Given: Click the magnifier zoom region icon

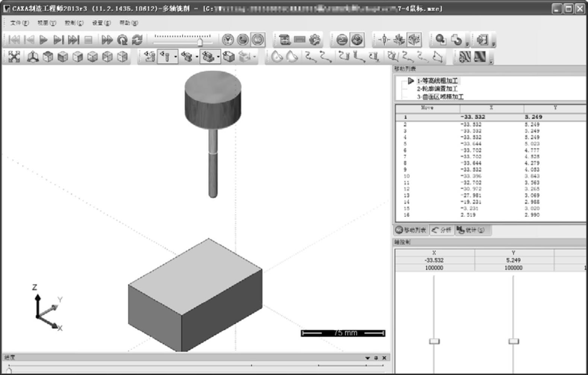Looking at the screenshot, I should coord(440,39).
